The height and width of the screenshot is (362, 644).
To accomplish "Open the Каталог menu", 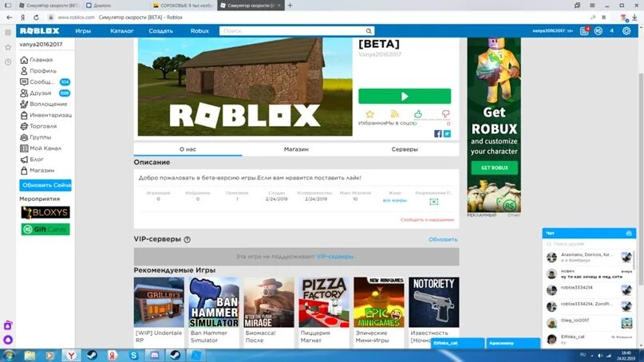I will coord(121,31).
